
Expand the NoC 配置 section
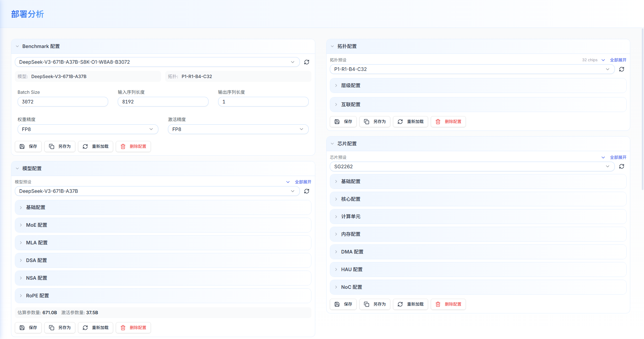click(351, 287)
